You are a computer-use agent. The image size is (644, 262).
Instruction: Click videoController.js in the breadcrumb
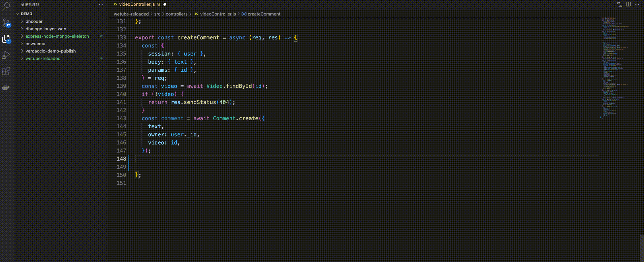point(218,14)
